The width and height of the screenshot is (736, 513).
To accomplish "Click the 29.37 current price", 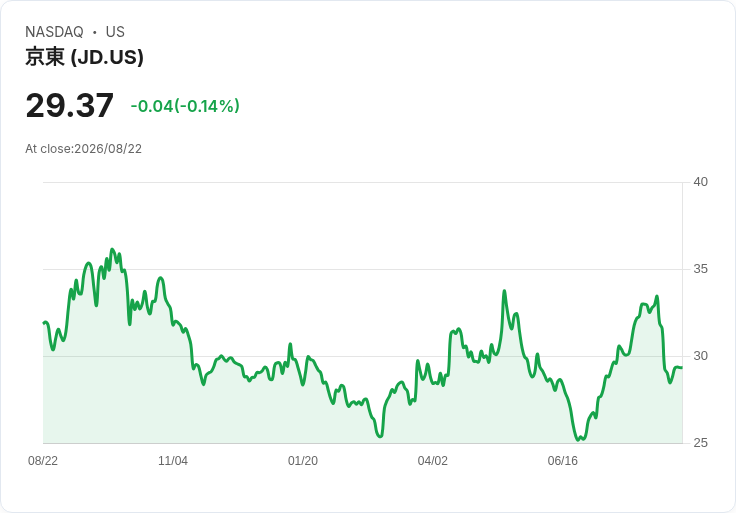I will coord(69,105).
